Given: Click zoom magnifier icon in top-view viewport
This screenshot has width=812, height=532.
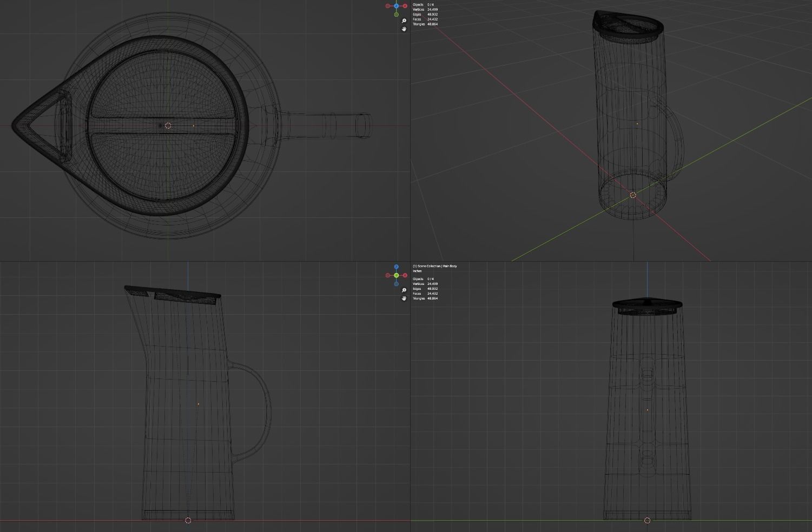Looking at the screenshot, I should pyautogui.click(x=404, y=21).
